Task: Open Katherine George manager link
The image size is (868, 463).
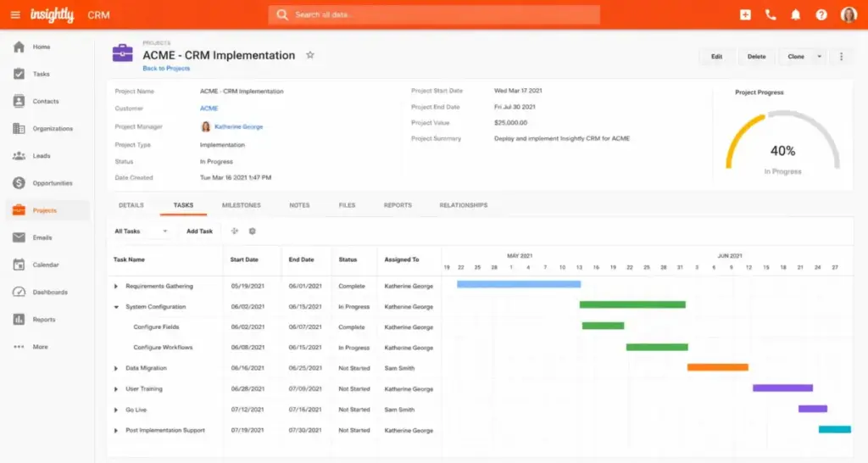Action: (x=238, y=127)
